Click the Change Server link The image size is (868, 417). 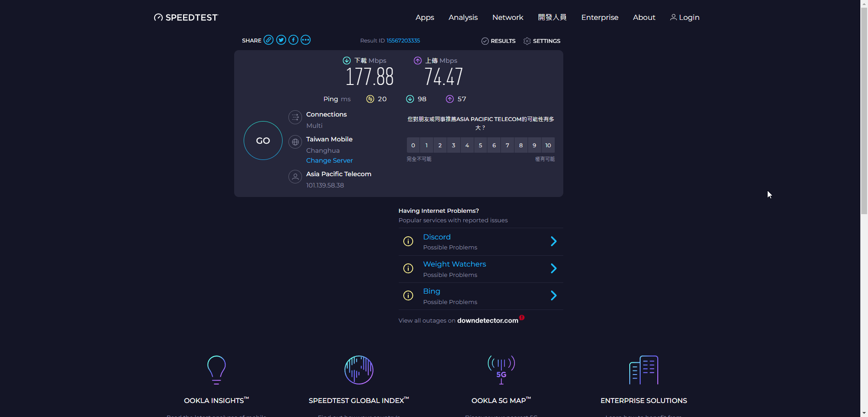point(329,160)
